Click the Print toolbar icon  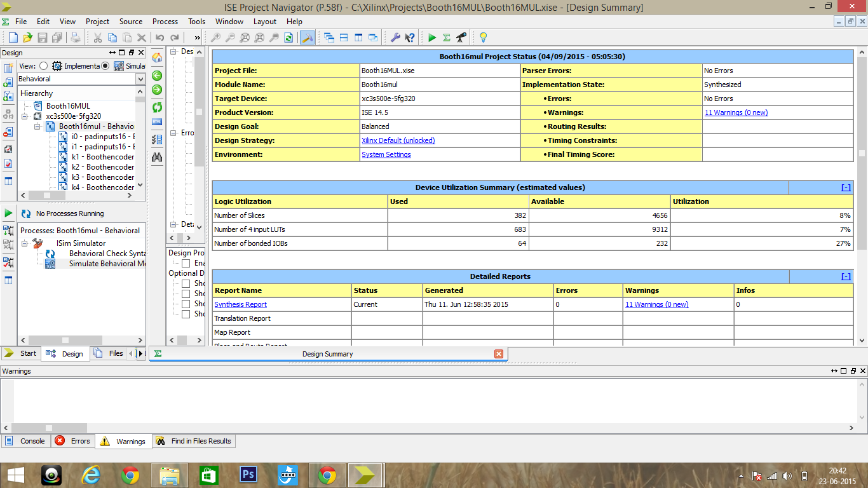(75, 37)
